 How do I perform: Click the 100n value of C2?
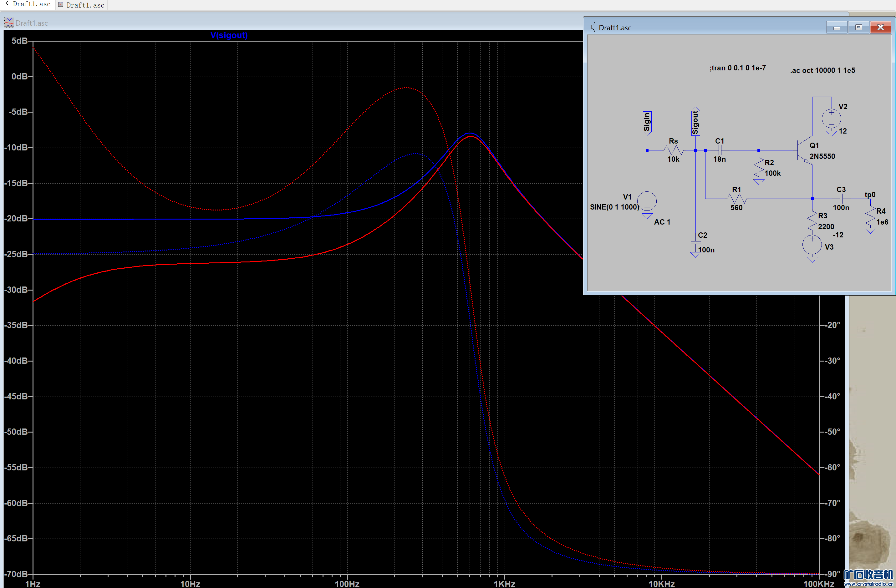pos(706,250)
